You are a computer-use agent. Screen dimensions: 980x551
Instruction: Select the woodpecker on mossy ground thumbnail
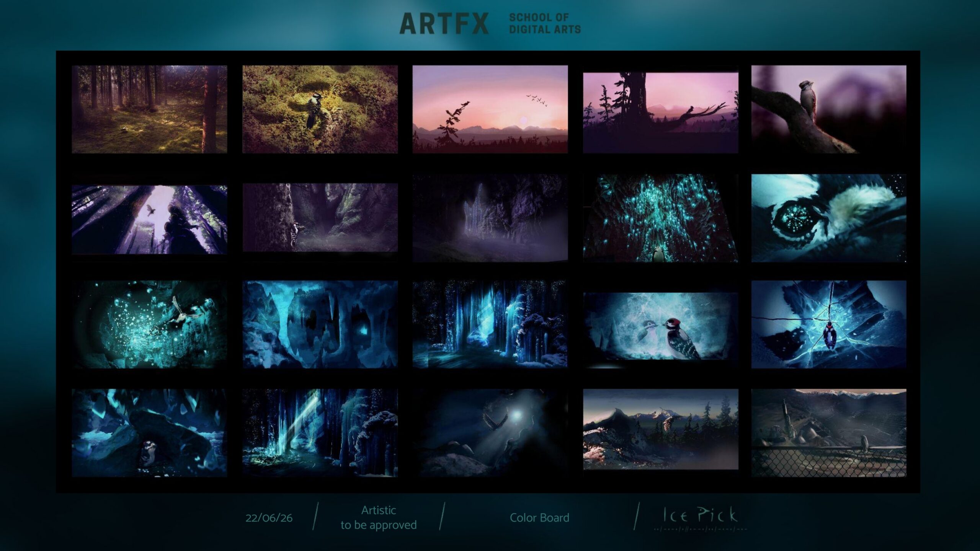320,109
